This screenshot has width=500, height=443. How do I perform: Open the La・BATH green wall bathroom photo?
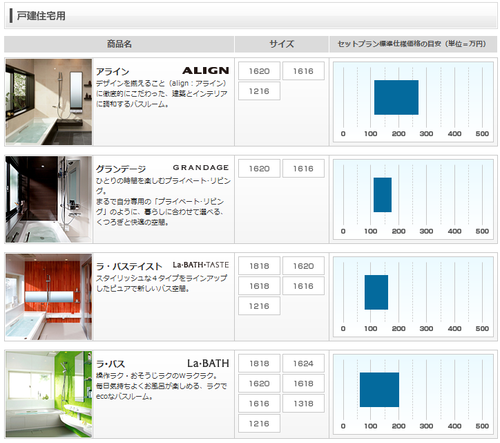[49, 394]
